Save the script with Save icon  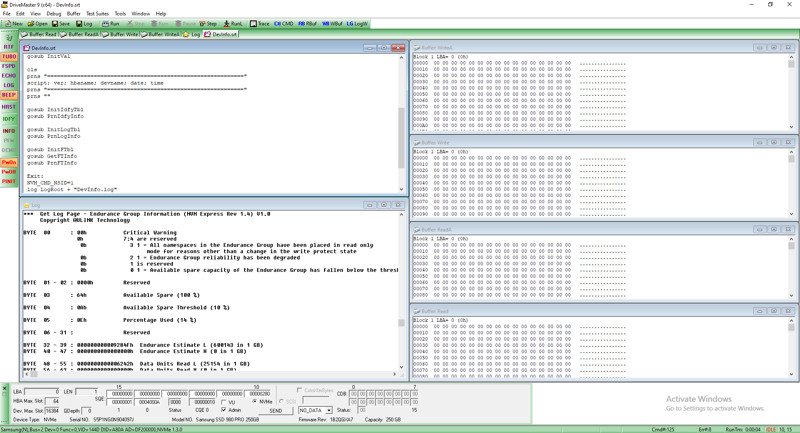[x=61, y=23]
